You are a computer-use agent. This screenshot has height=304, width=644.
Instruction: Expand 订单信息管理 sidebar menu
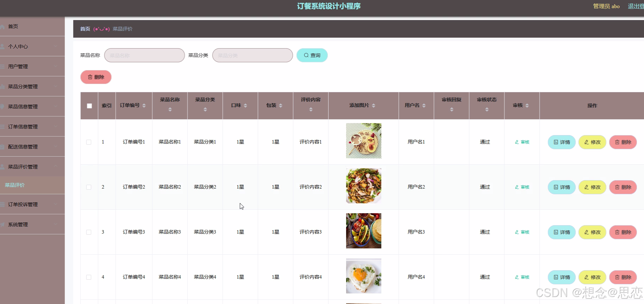[32, 127]
